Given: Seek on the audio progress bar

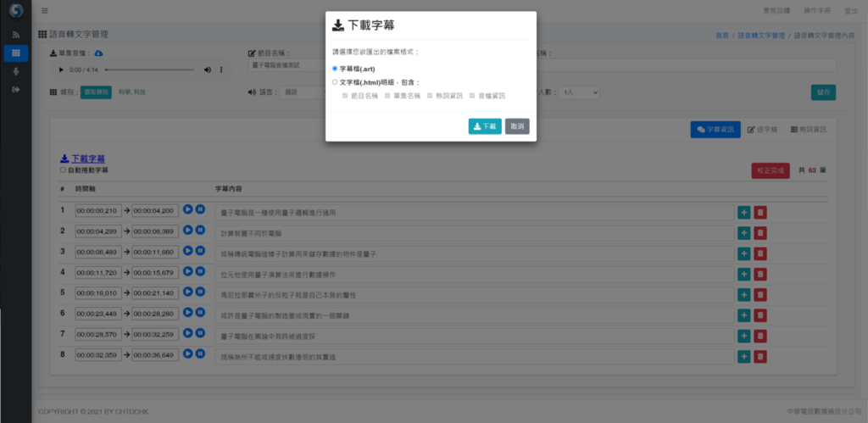Looking at the screenshot, I should point(149,70).
